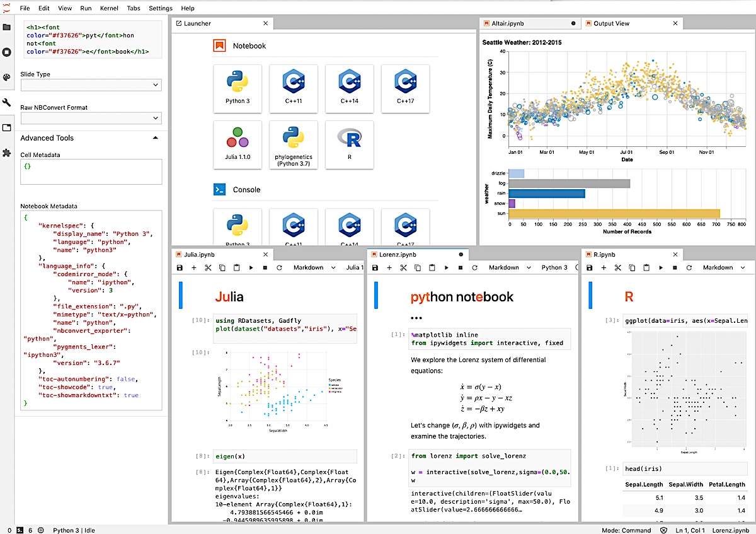Close the Julia.ipynb tab
Viewport: 756px width, 534px height.
click(x=265, y=255)
